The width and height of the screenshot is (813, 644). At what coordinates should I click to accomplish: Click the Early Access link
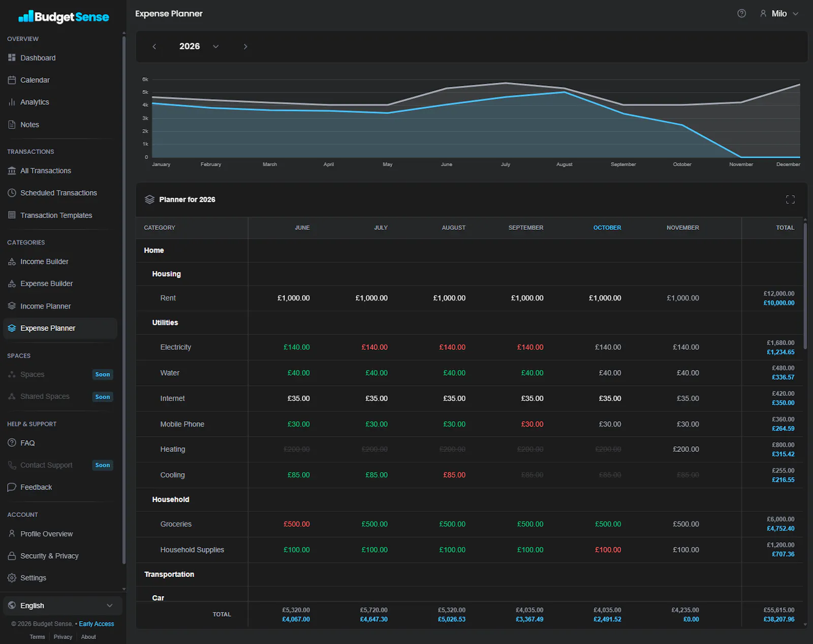(x=97, y=624)
